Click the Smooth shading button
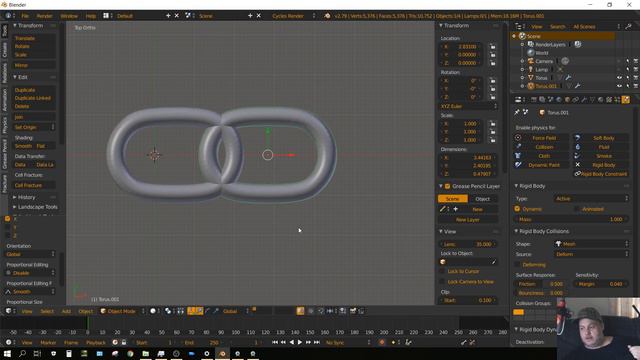Image resolution: width=640 pixels, height=360 pixels. click(x=23, y=146)
